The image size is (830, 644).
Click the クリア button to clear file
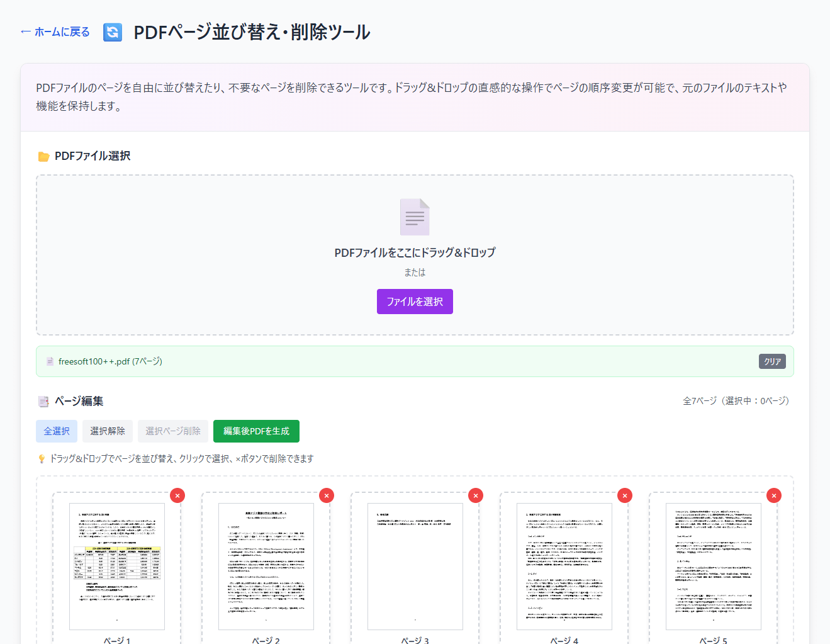coord(772,361)
